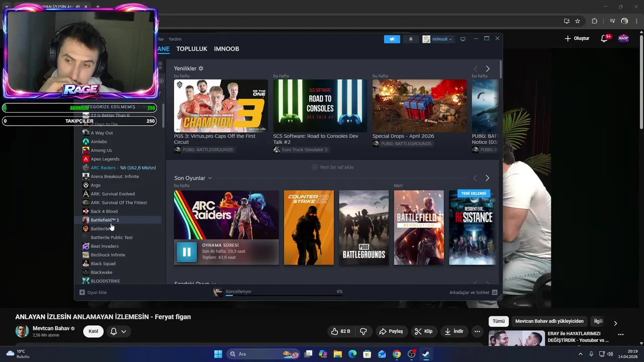Open Arkadaşlar ve Sohbet panel
This screenshot has height=362, width=644.
click(473, 292)
